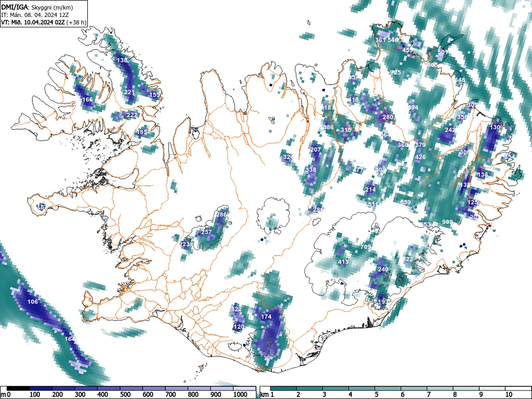
Task: Click the value 187 on the western peninsula
Action: [x=41, y=206]
